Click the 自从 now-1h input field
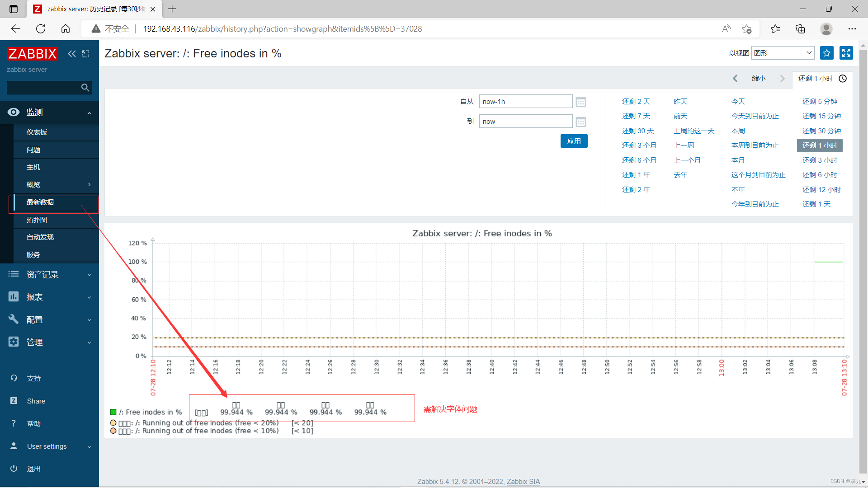 525,102
